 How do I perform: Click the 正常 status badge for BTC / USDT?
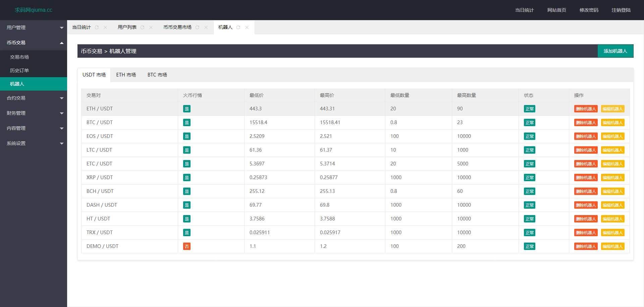click(529, 122)
